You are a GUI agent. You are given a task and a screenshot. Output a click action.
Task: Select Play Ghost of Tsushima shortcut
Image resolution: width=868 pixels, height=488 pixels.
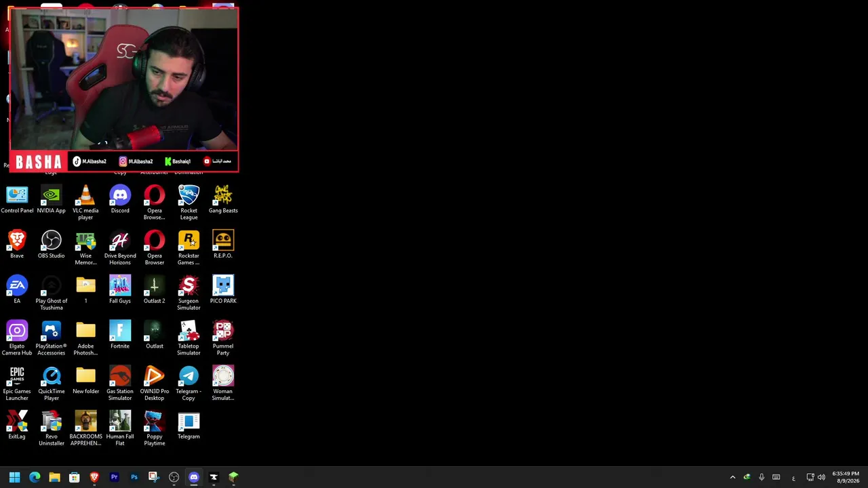51,293
